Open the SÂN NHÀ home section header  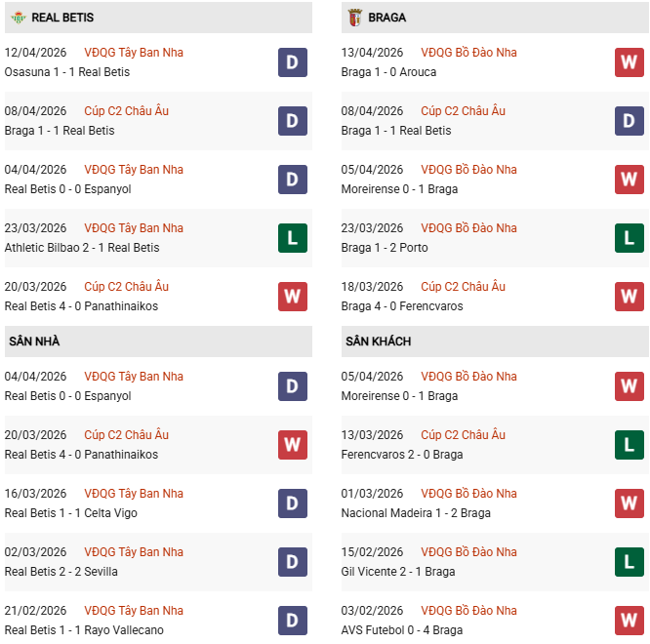coord(34,342)
